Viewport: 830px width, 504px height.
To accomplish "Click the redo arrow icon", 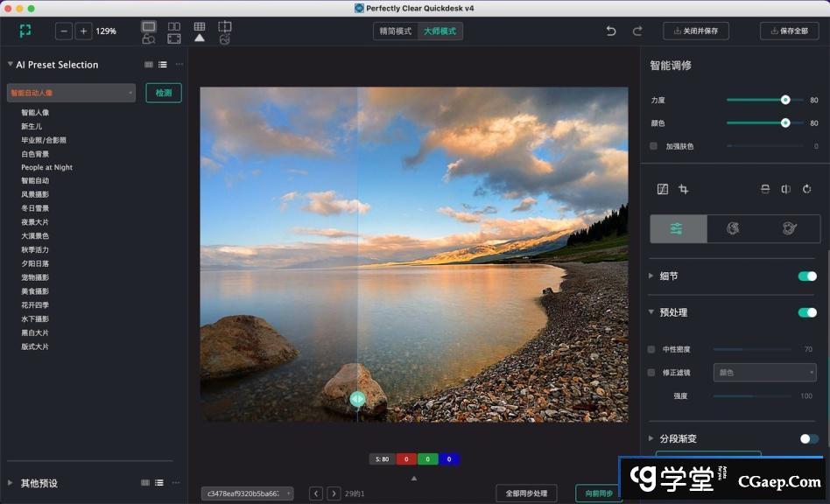I will click(x=637, y=31).
